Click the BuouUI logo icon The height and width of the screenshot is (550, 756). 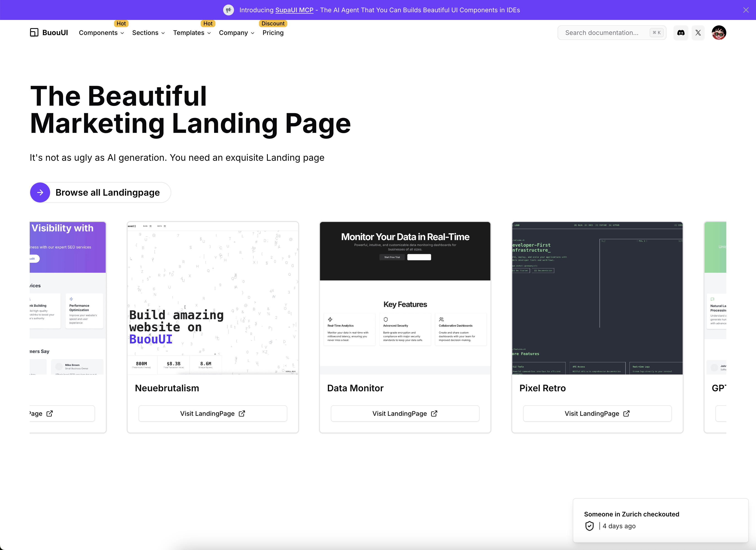[x=34, y=32]
